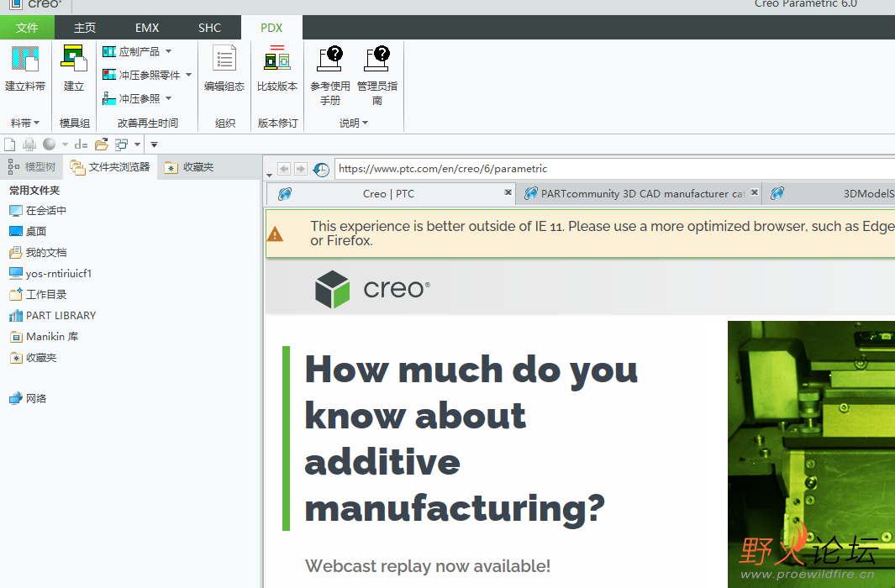
Task: Open the 收藏夹 entry in common folders list
Action: coord(33,358)
